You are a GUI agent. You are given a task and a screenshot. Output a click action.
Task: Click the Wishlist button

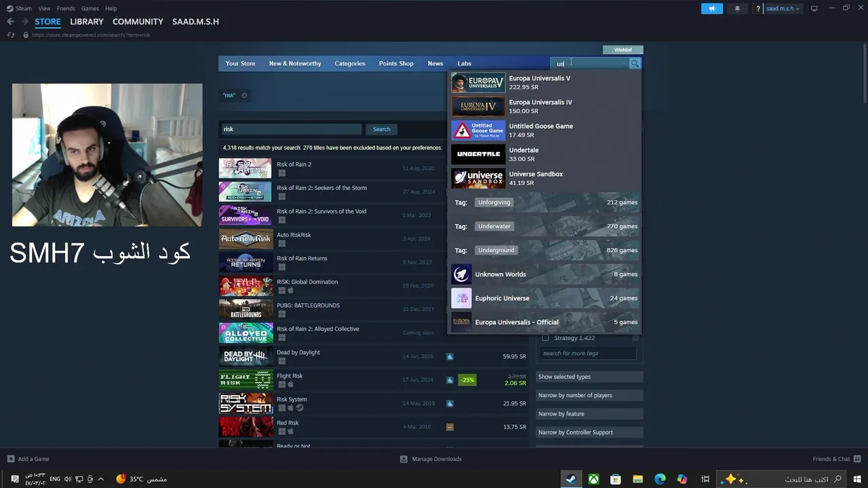[623, 49]
